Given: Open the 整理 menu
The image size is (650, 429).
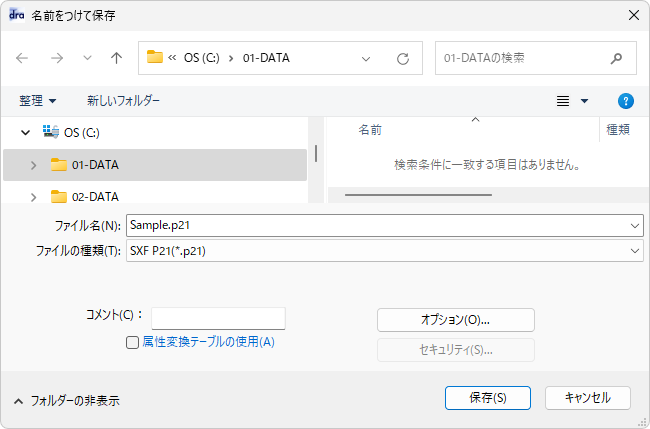Looking at the screenshot, I should point(37,101).
